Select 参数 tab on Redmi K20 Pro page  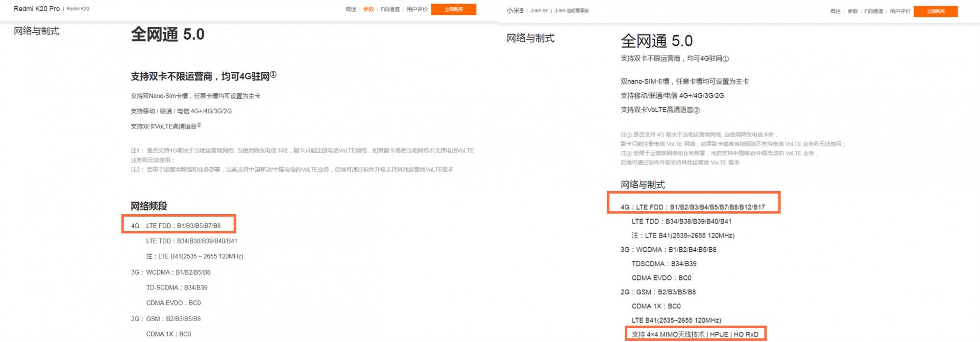tap(369, 9)
